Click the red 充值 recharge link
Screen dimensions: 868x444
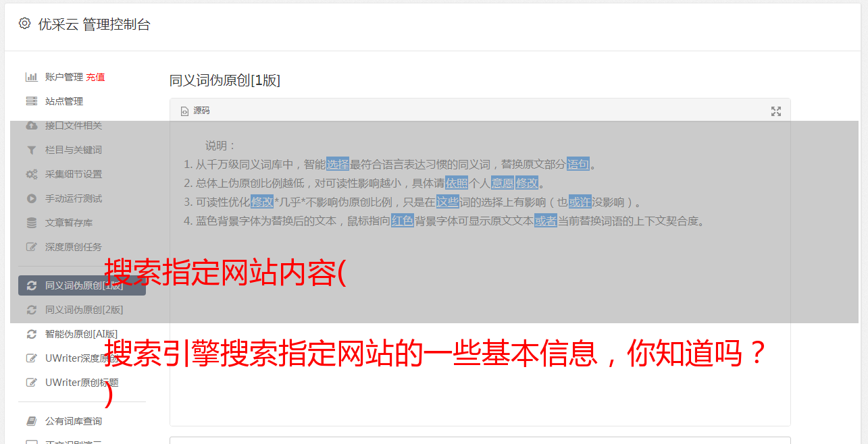click(95, 77)
